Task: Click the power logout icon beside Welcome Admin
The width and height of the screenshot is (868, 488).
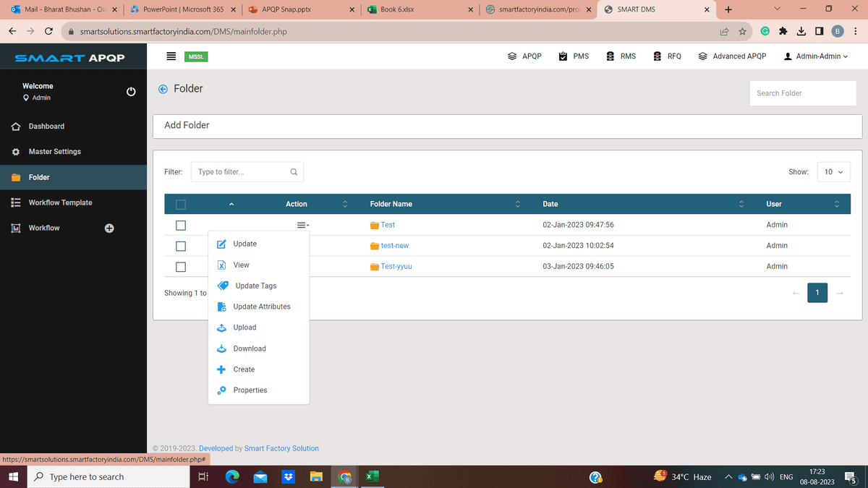Action: [131, 91]
